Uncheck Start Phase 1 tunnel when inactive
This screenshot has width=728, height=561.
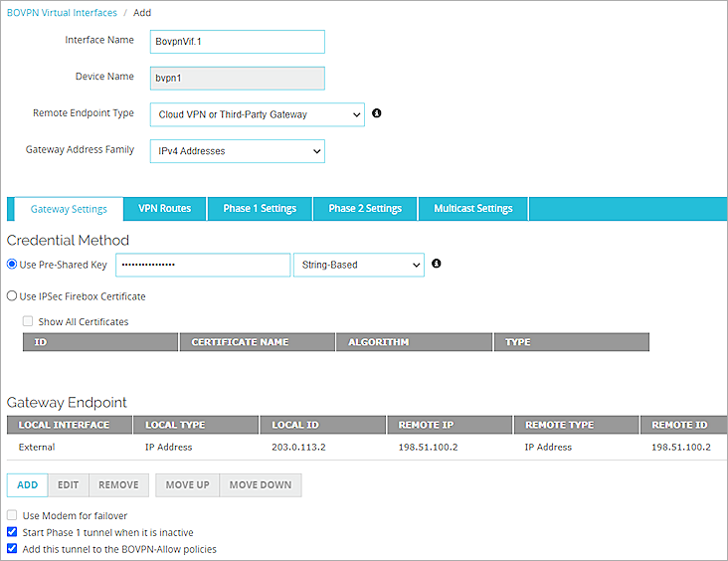[x=12, y=532]
